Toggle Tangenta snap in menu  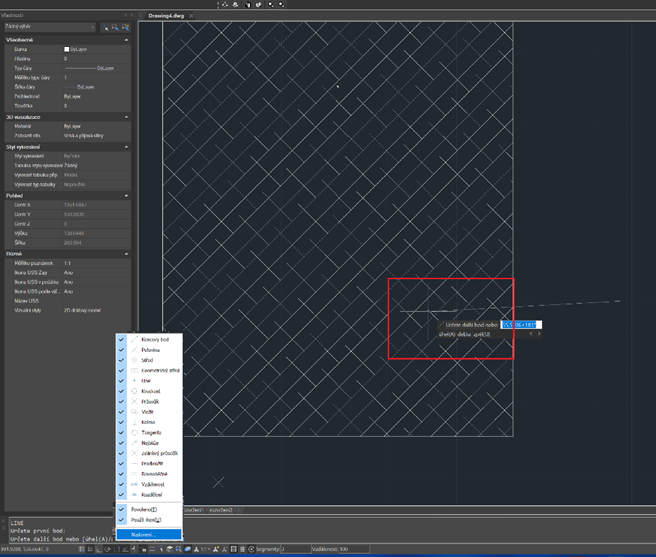[x=149, y=433]
